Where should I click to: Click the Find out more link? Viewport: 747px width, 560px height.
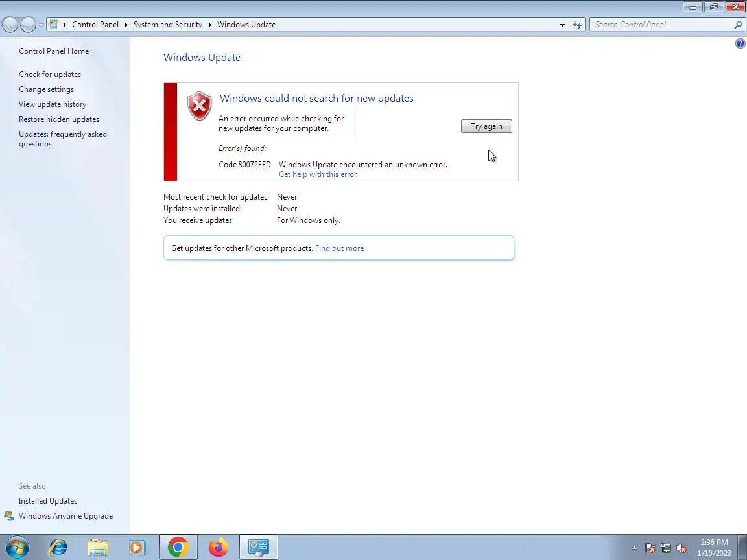pyautogui.click(x=339, y=248)
